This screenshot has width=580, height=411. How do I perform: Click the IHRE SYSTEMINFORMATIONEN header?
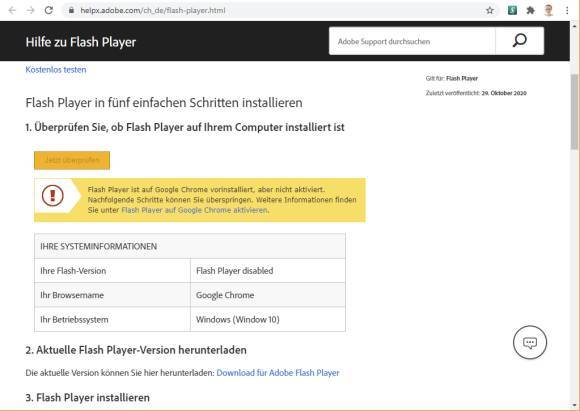click(190, 246)
